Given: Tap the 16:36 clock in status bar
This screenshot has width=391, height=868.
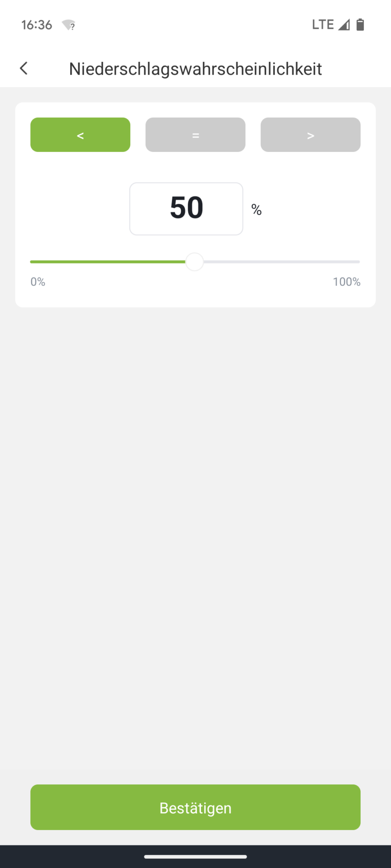Looking at the screenshot, I should pyautogui.click(x=37, y=25).
